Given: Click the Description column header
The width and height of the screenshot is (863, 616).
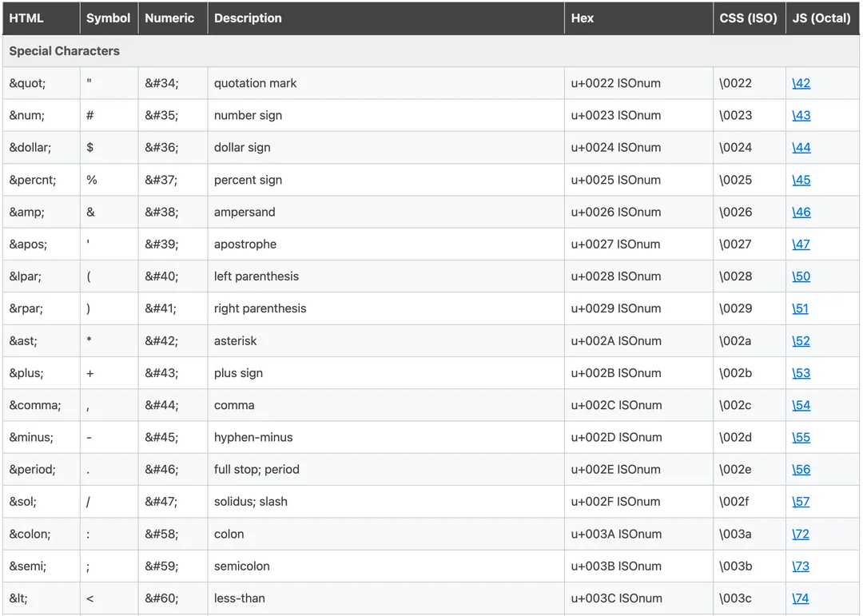Looking at the screenshot, I should pyautogui.click(x=248, y=18).
